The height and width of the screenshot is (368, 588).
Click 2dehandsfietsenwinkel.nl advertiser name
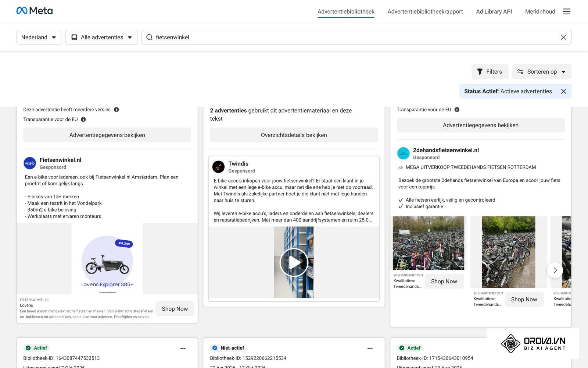[446, 150]
